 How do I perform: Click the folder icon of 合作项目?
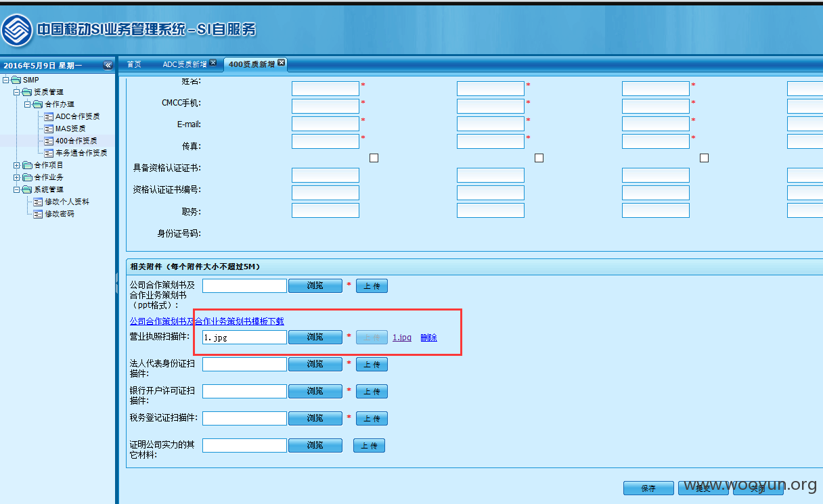[x=26, y=165]
